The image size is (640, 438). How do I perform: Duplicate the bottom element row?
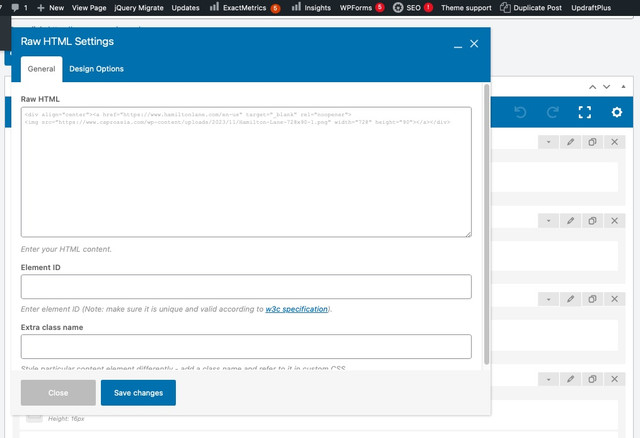pos(592,379)
